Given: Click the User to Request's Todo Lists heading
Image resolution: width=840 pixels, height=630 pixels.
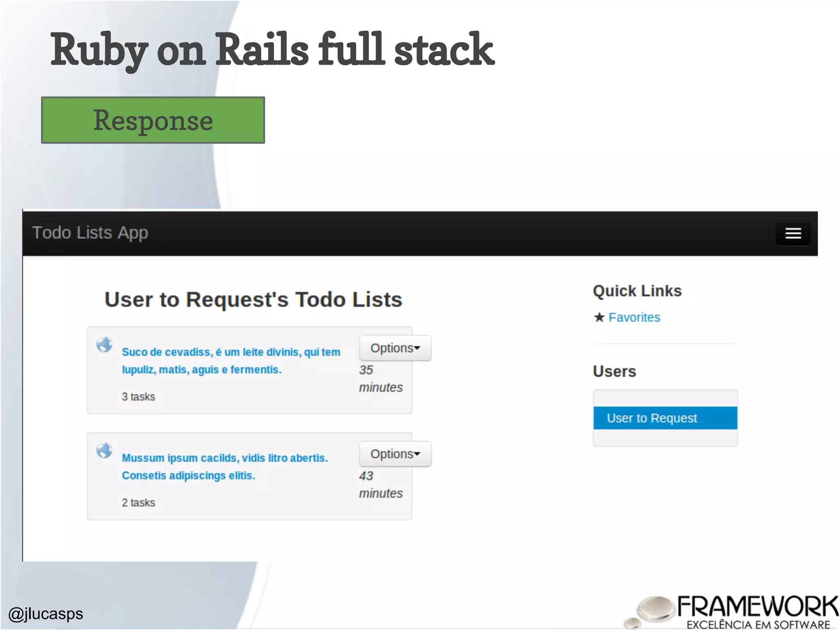Looking at the screenshot, I should tap(253, 299).
